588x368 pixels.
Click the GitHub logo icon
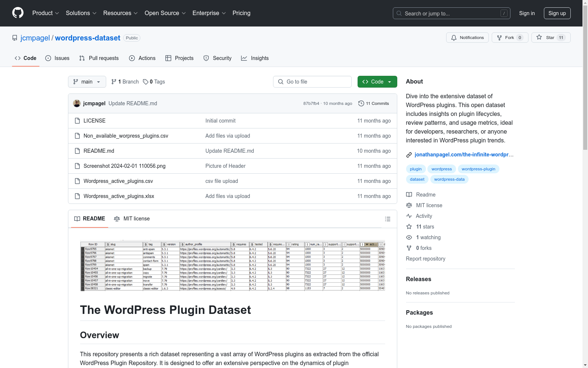pyautogui.click(x=18, y=13)
